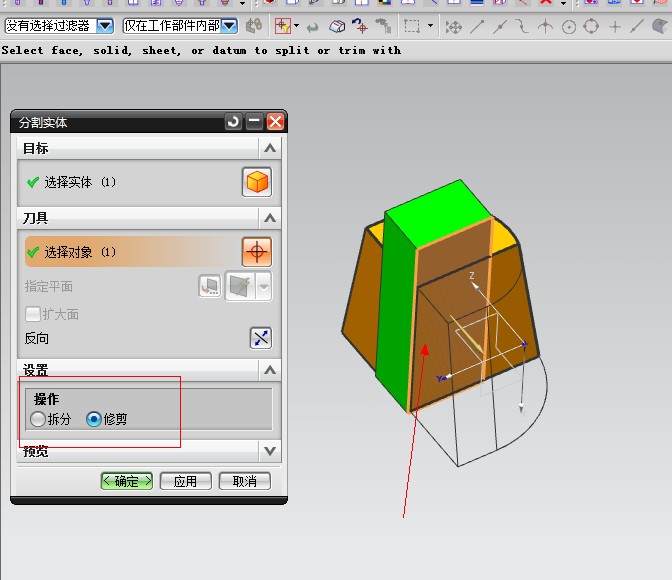Viewport: 672px width, 580px height.
Task: Click the reset arrow in 分割实体 title bar
Action: [x=234, y=122]
